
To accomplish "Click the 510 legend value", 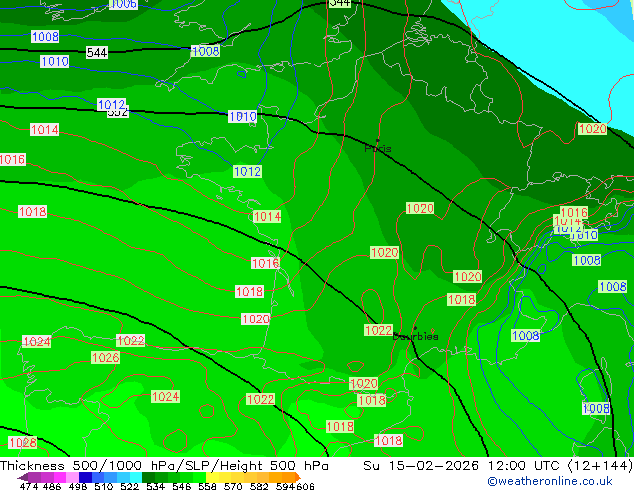I will click(x=104, y=486).
